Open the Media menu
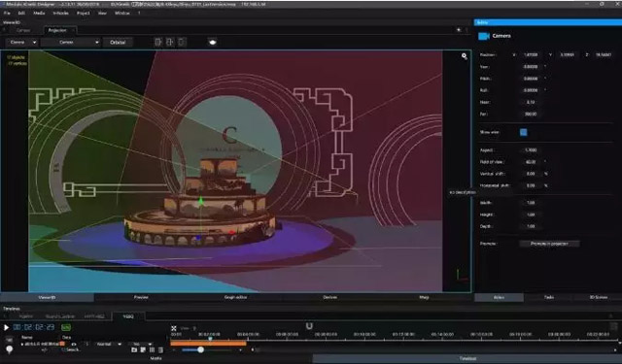 pos(39,13)
